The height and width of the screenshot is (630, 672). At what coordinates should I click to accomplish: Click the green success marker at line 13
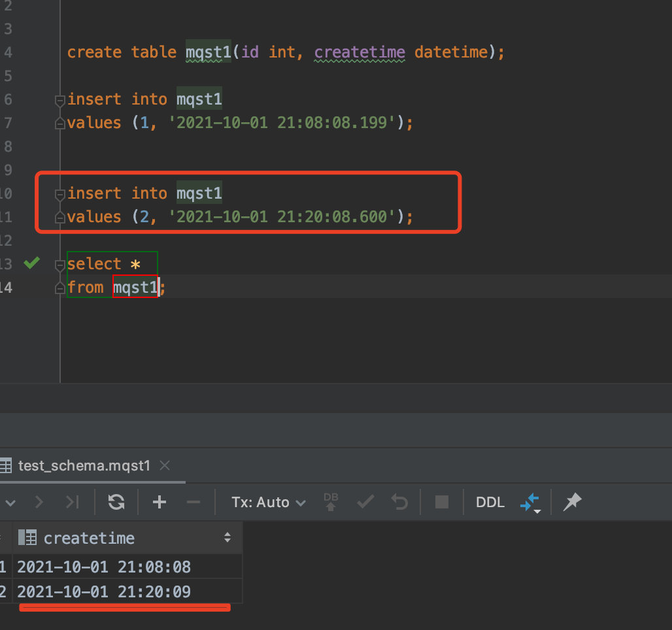pyautogui.click(x=31, y=263)
